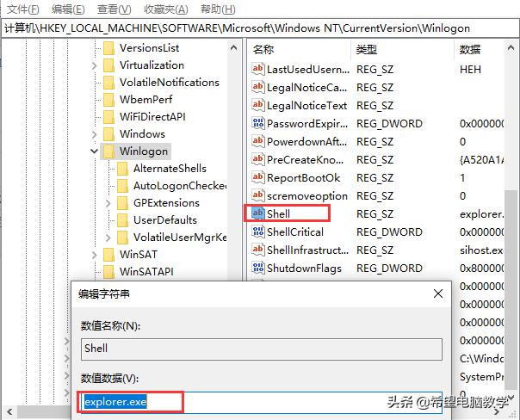
Task: Select the VolatileNotifications folder icon
Action: pyautogui.click(x=108, y=83)
